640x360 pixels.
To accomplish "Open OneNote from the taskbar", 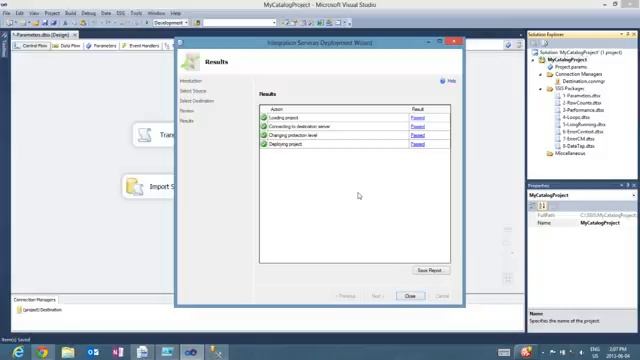I will click(118, 352).
